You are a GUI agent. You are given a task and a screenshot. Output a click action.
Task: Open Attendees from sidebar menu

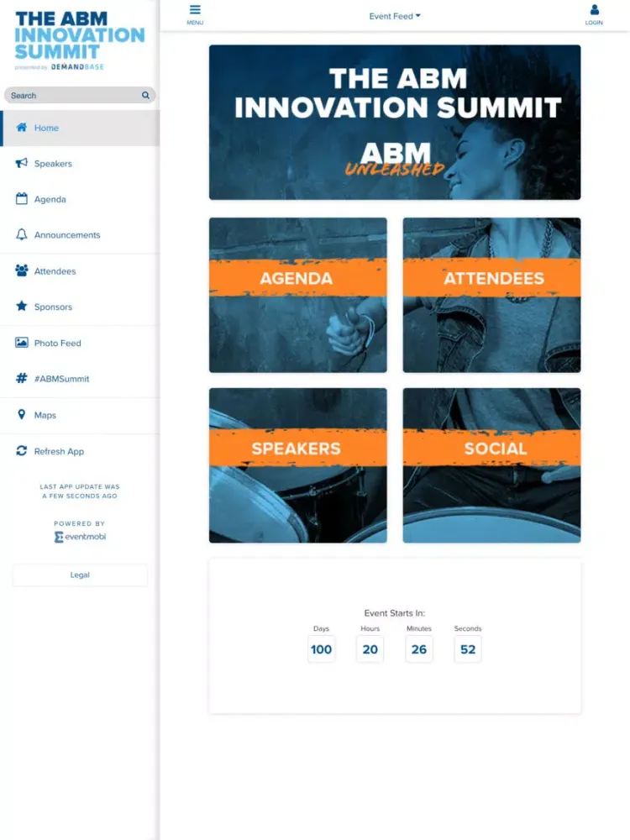click(80, 271)
